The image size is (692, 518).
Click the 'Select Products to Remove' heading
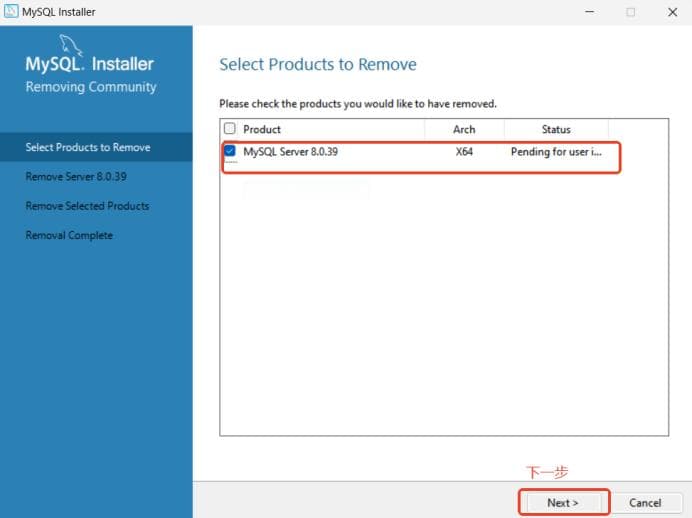[318, 64]
